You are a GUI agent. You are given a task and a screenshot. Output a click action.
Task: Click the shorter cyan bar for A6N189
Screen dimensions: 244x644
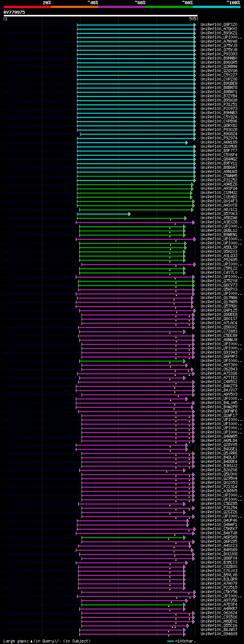(132, 142)
